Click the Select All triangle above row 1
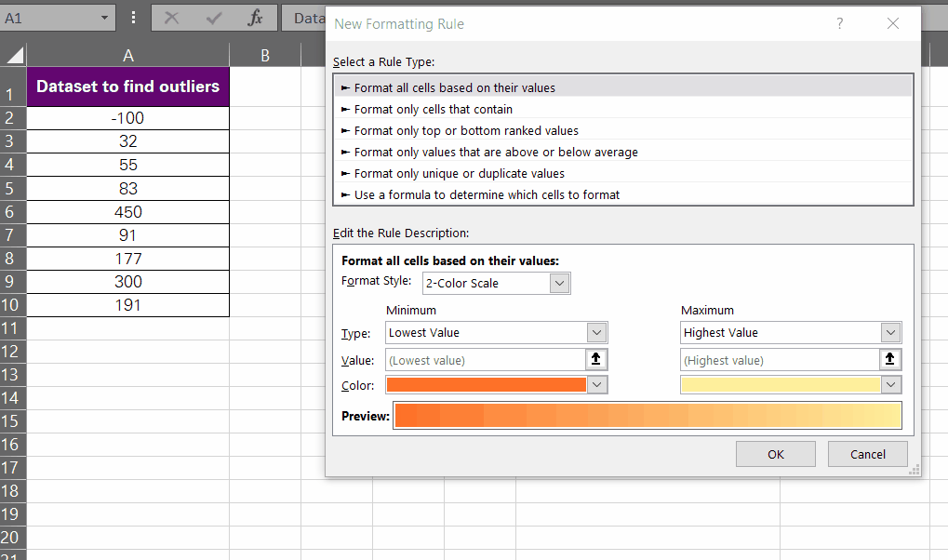 [13, 54]
